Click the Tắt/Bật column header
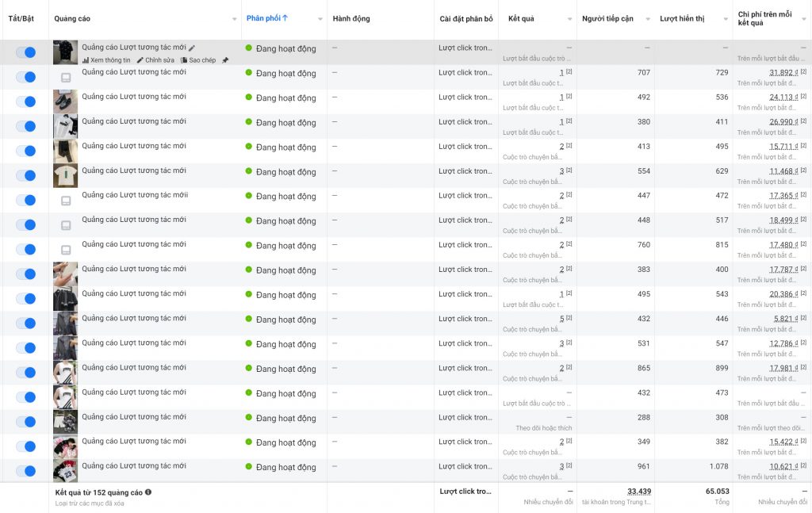The height and width of the screenshot is (513, 812). tap(21, 19)
